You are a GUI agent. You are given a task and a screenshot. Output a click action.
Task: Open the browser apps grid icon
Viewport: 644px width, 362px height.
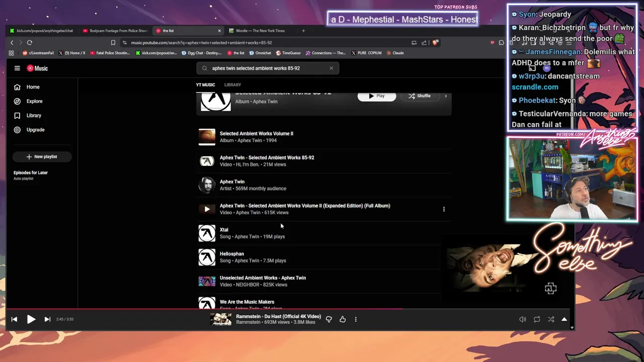coord(11,53)
